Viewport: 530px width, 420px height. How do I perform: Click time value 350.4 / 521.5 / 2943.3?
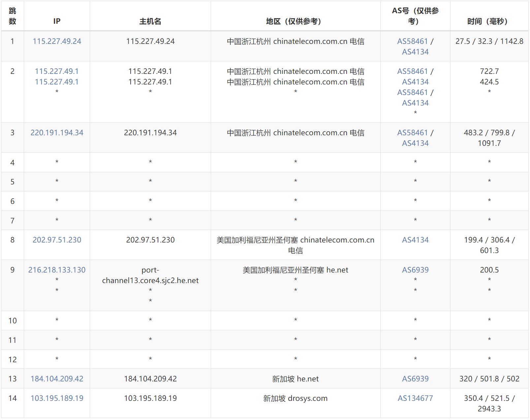coord(489,404)
